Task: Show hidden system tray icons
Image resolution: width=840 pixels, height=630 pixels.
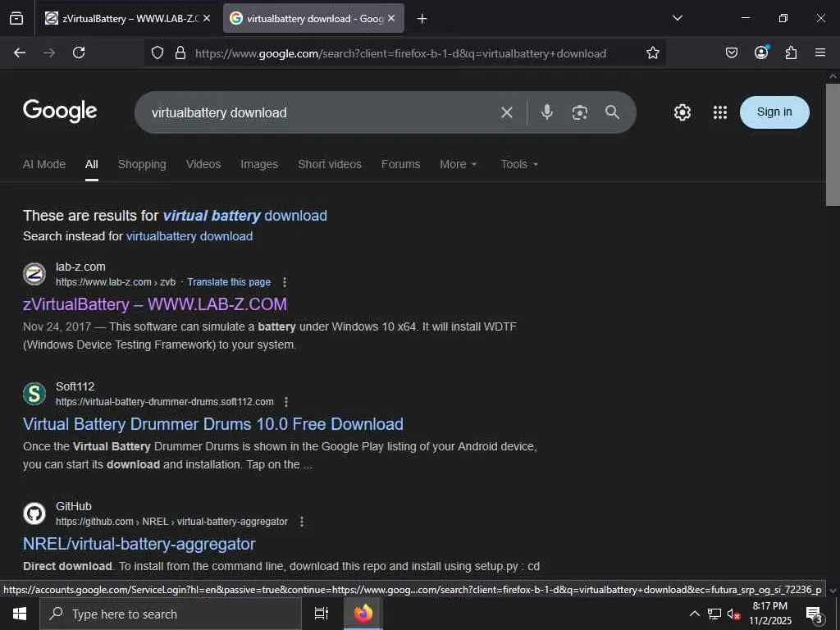Action: (694, 614)
